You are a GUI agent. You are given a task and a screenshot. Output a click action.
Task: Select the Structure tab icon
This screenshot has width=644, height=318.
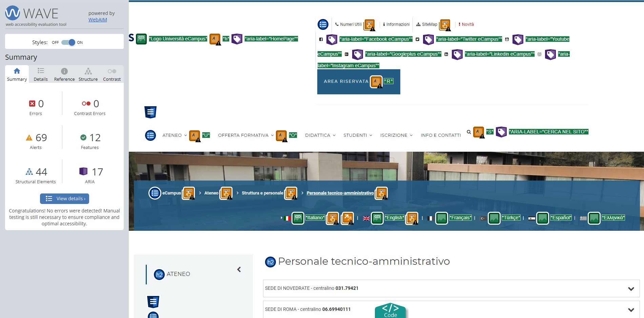coord(88,71)
